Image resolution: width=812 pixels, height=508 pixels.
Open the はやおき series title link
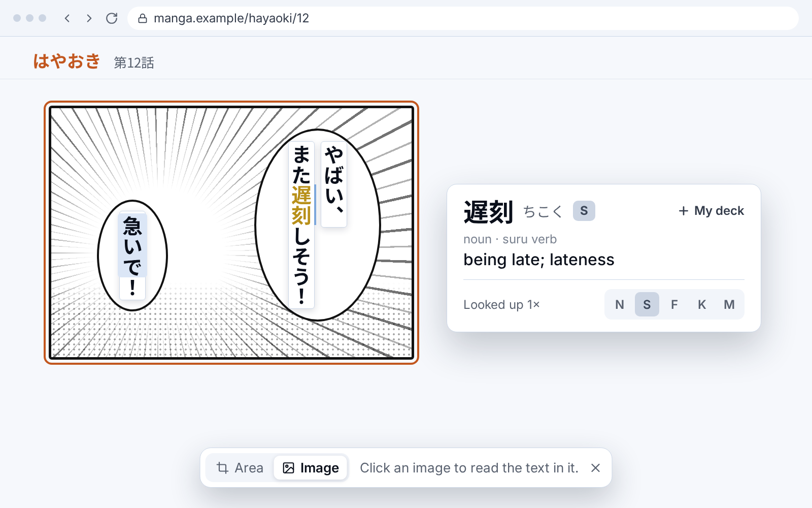67,61
